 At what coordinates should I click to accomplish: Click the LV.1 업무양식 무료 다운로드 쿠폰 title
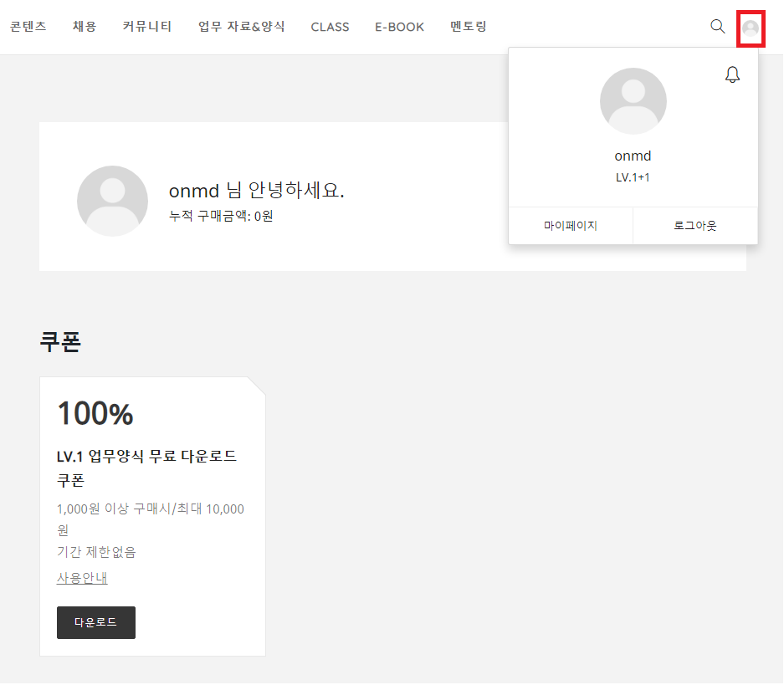146,468
